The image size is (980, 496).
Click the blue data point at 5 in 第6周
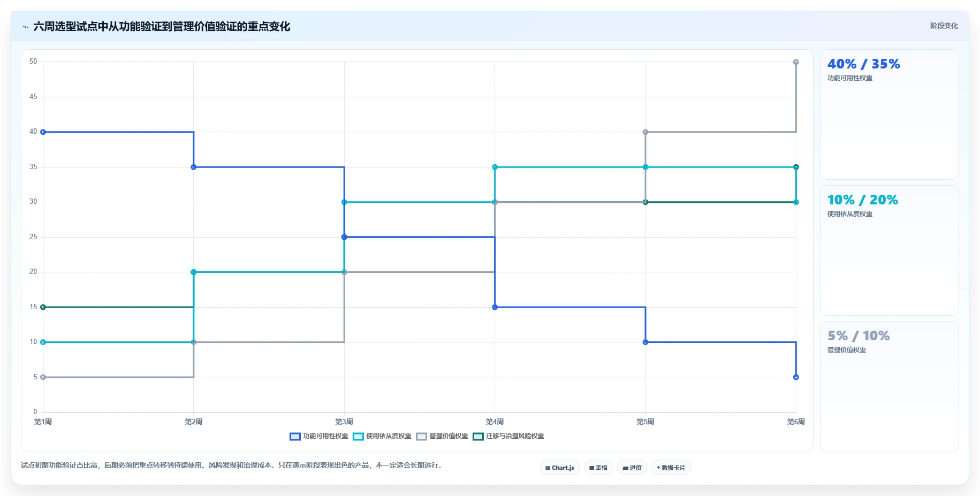(796, 377)
